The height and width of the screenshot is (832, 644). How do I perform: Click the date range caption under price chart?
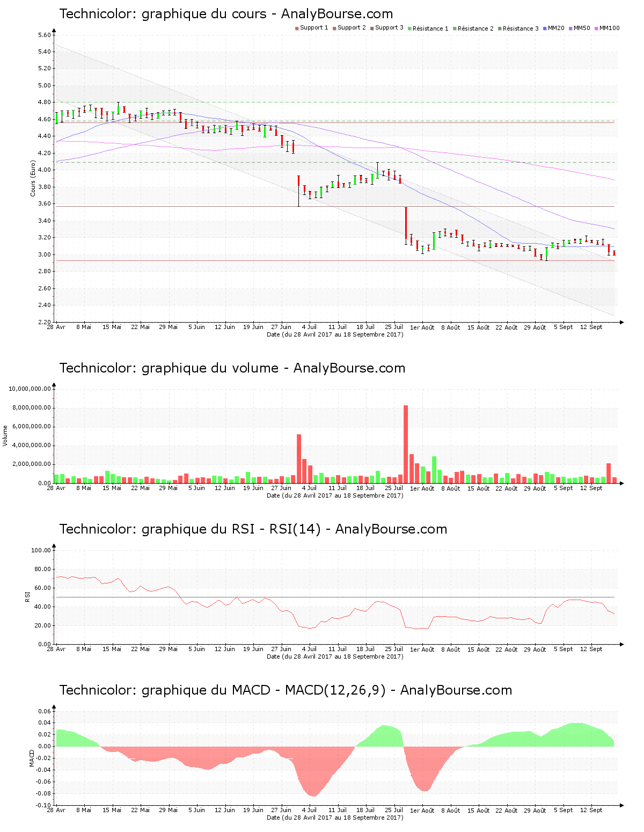click(335, 334)
